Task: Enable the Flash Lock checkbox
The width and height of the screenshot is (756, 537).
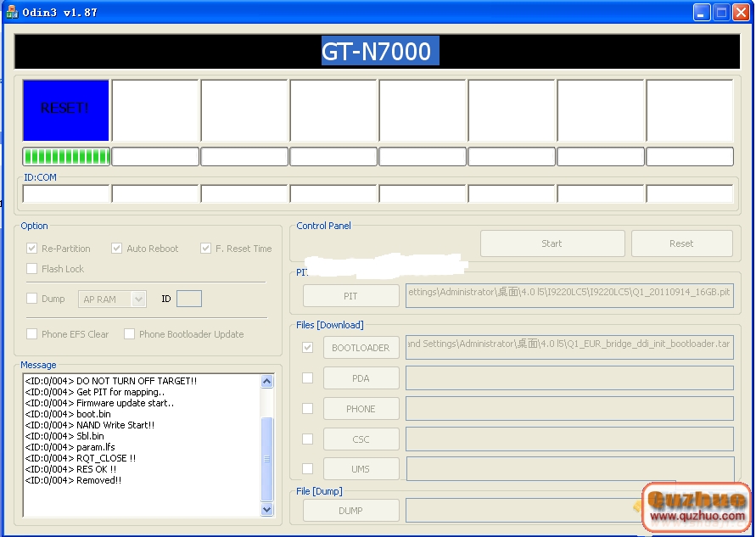Action: [32, 268]
